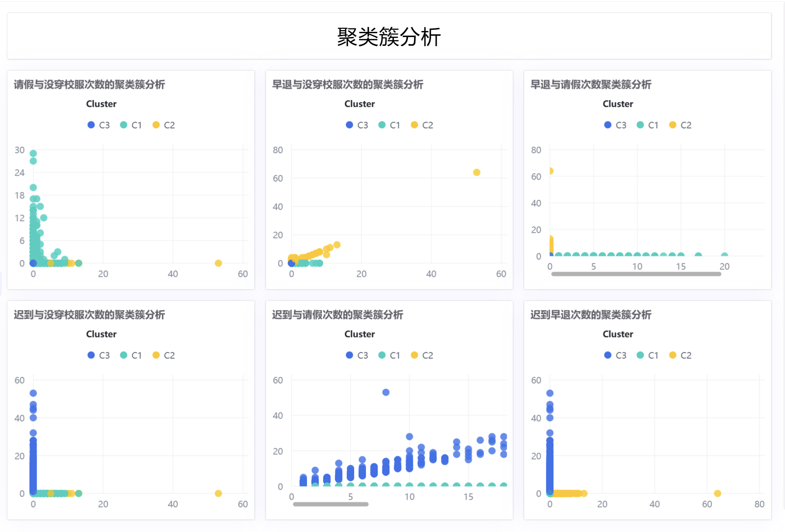Click Cluster label in 迟到与请假 chart

click(359, 334)
